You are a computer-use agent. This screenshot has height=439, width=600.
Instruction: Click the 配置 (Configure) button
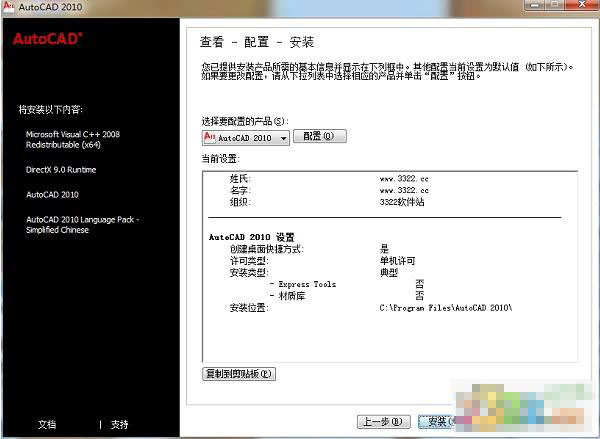320,136
